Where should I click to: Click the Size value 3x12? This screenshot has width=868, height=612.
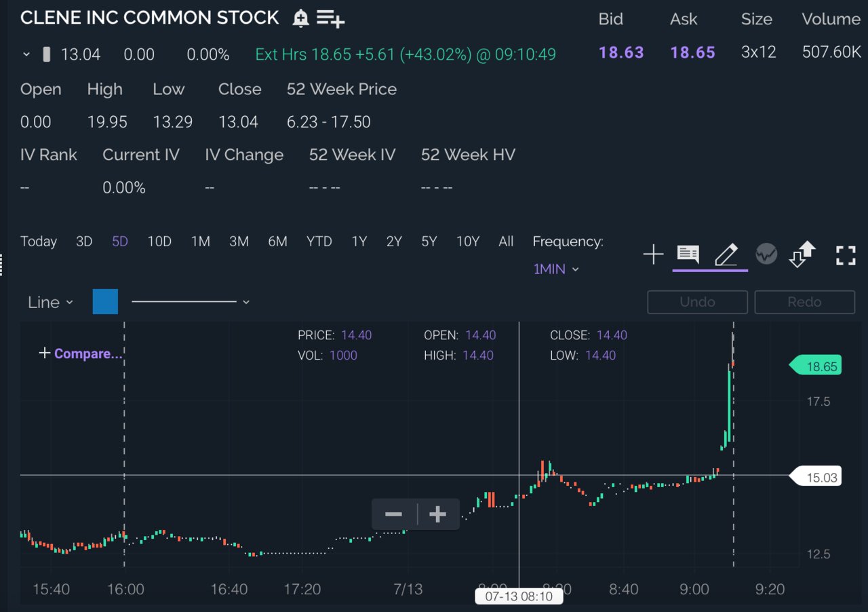tap(758, 52)
